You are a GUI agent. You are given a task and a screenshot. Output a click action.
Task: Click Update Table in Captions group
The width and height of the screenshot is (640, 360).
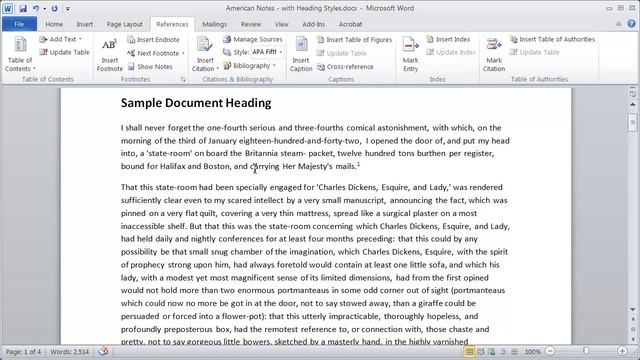342,53
